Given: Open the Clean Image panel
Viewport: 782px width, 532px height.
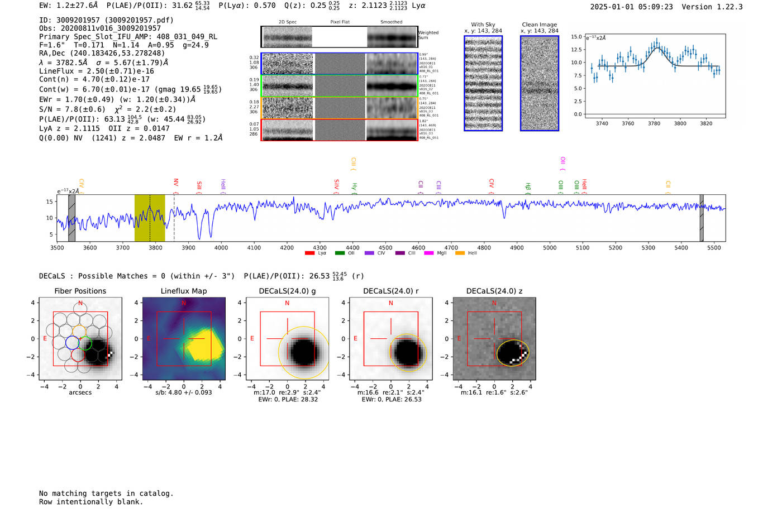Looking at the screenshot, I should point(540,83).
